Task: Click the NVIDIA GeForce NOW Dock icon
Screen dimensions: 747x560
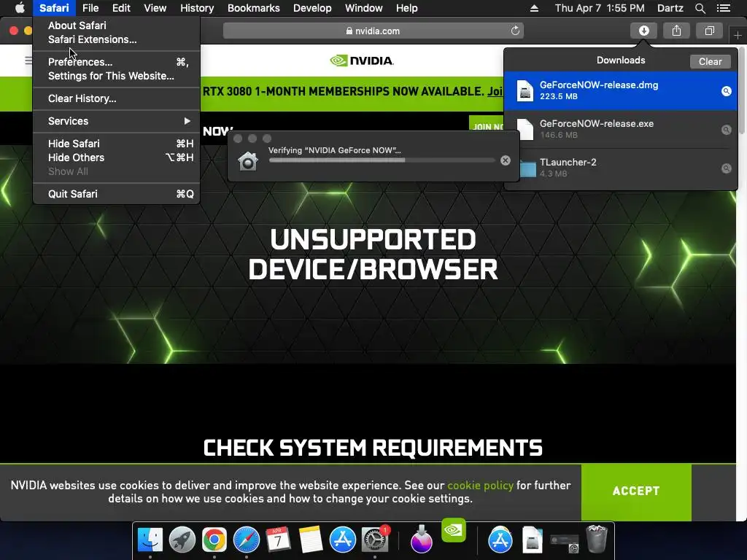Action: 454,530
